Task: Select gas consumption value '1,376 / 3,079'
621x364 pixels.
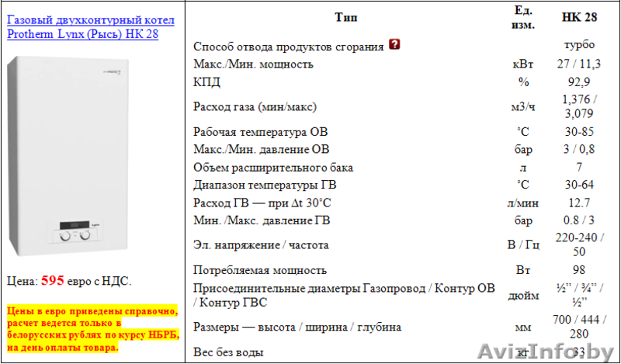Action: 579,106
